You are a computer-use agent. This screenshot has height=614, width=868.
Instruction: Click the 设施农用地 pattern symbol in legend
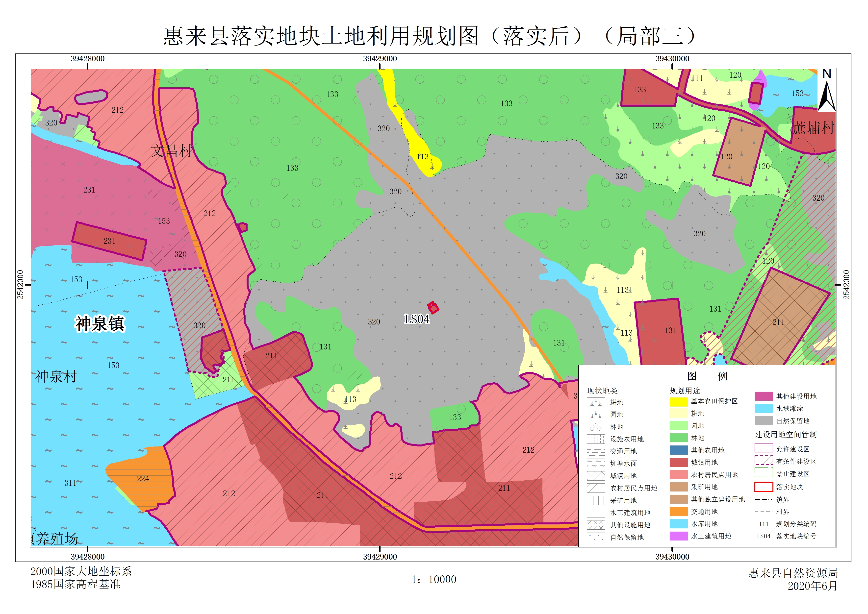[x=595, y=439]
